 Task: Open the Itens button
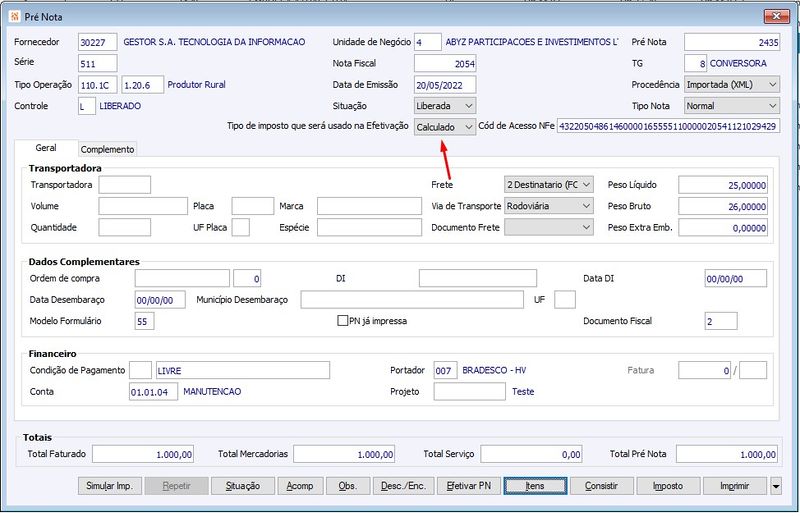tap(535, 486)
